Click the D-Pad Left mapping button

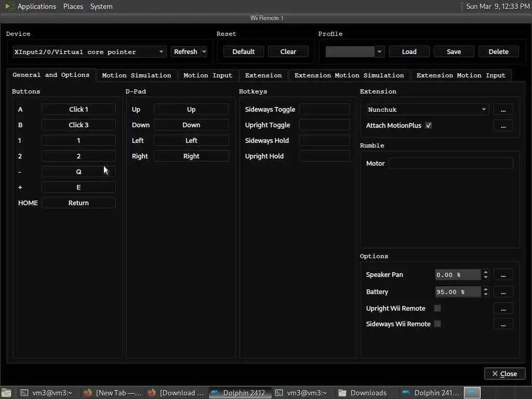point(191,140)
